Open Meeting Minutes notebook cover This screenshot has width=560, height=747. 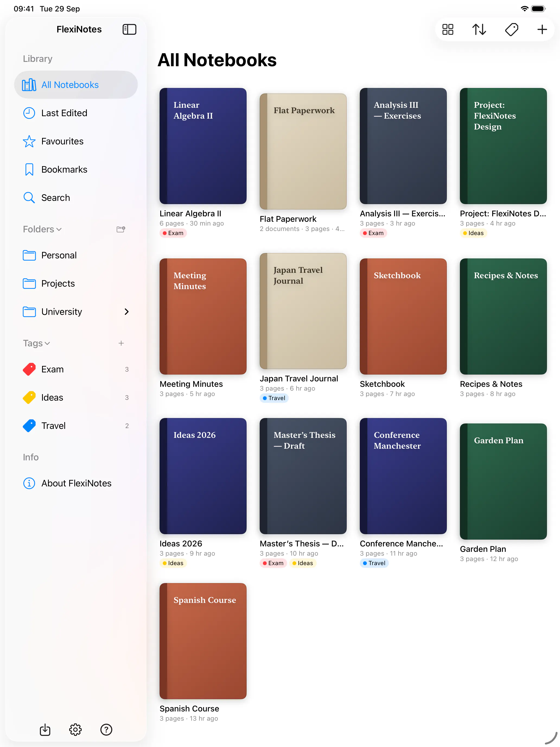click(x=203, y=316)
